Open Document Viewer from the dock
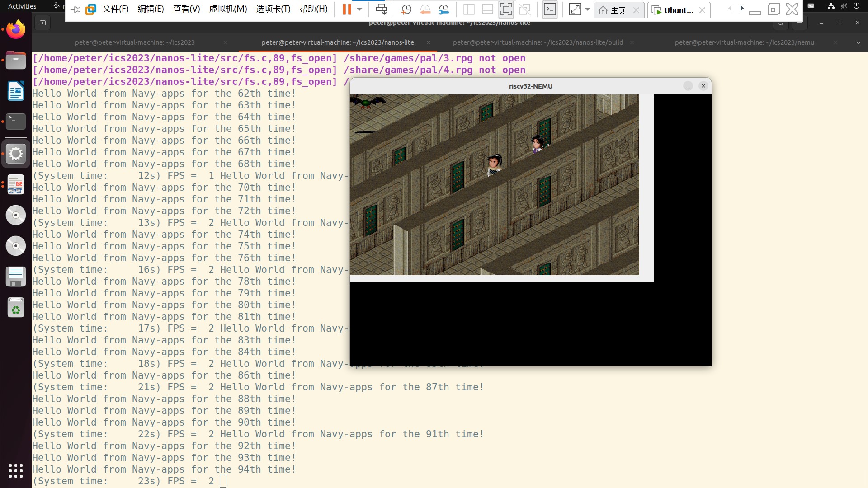This screenshot has width=868, height=488. click(x=16, y=184)
